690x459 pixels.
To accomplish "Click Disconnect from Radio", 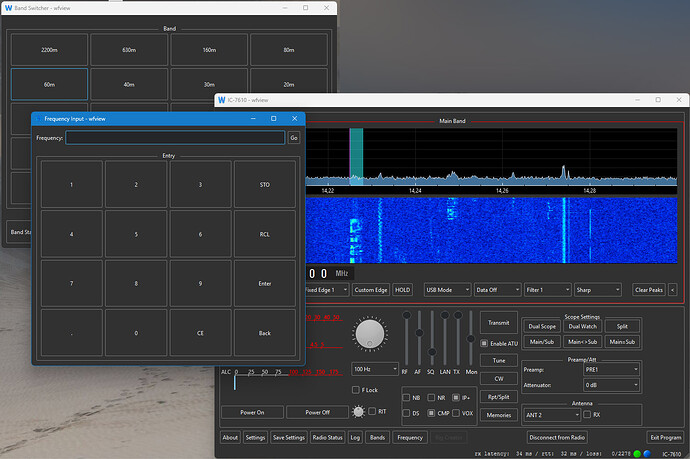I will 557,437.
